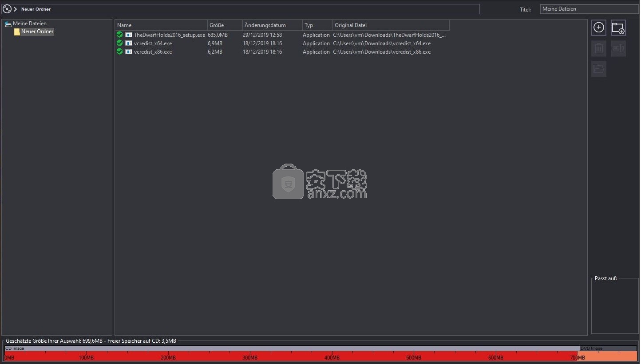Click the DVD Image capacity bar
Image resolution: width=641 pixels, height=364 pixels.
click(x=608, y=348)
